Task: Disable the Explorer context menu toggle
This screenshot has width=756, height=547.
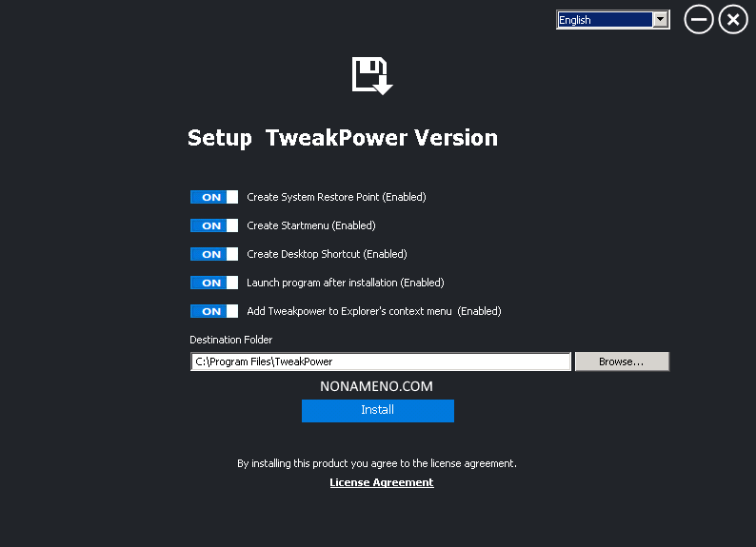Action: pyautogui.click(x=214, y=311)
